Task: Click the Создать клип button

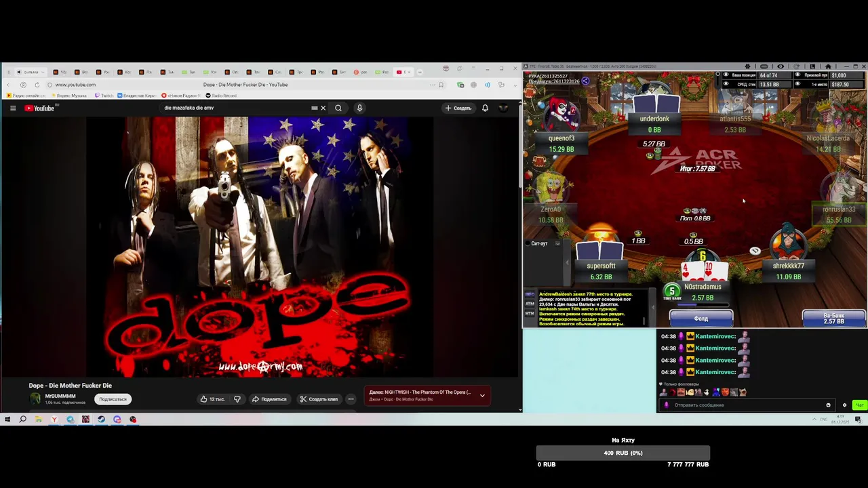Action: [x=319, y=399]
